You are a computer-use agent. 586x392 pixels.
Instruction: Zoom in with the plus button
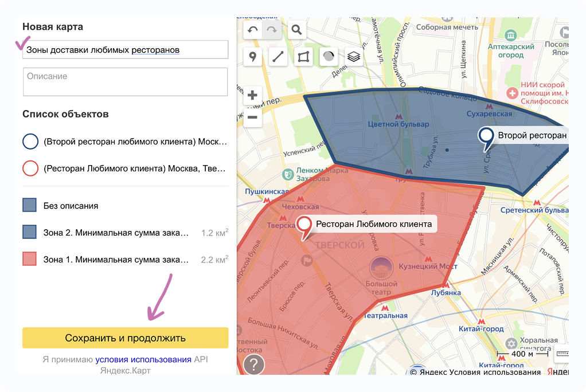[252, 95]
